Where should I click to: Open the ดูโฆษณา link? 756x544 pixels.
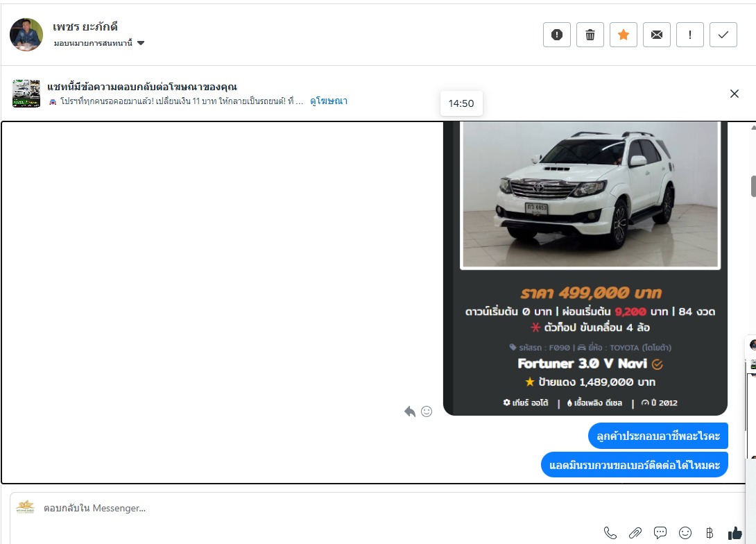(328, 101)
